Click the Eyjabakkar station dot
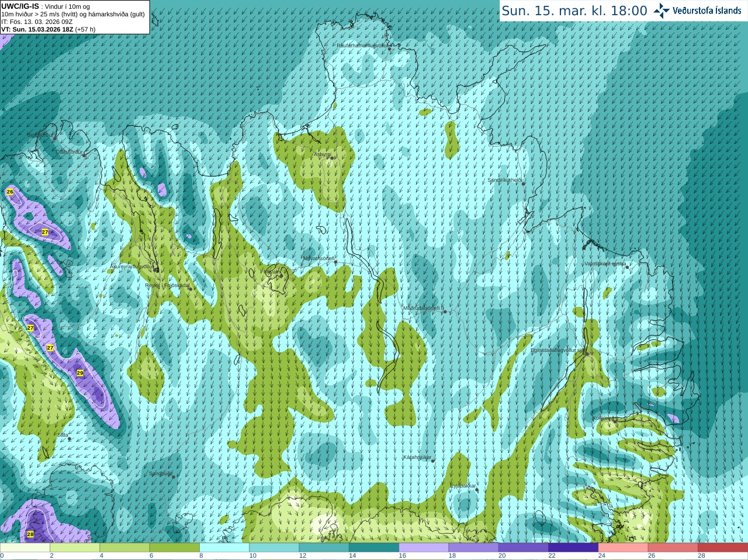 477,490
